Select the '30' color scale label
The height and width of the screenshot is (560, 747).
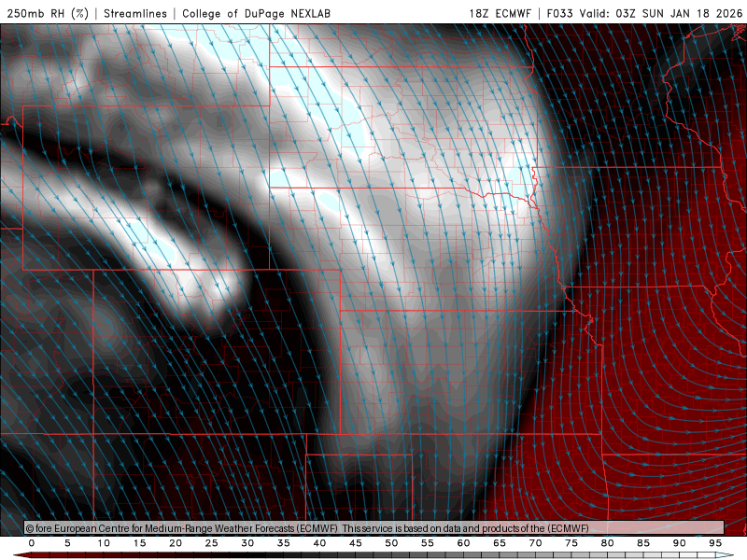point(247,543)
